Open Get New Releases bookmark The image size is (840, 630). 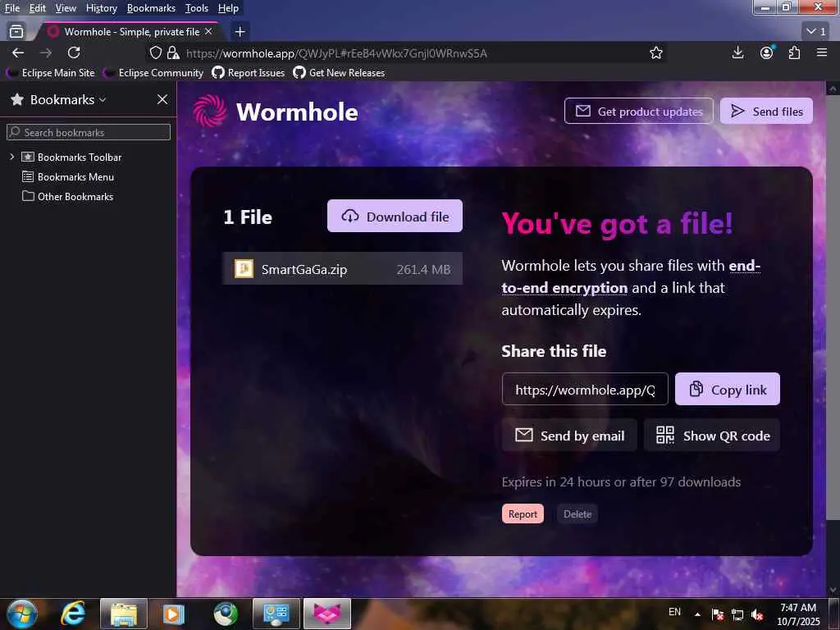[x=339, y=72]
